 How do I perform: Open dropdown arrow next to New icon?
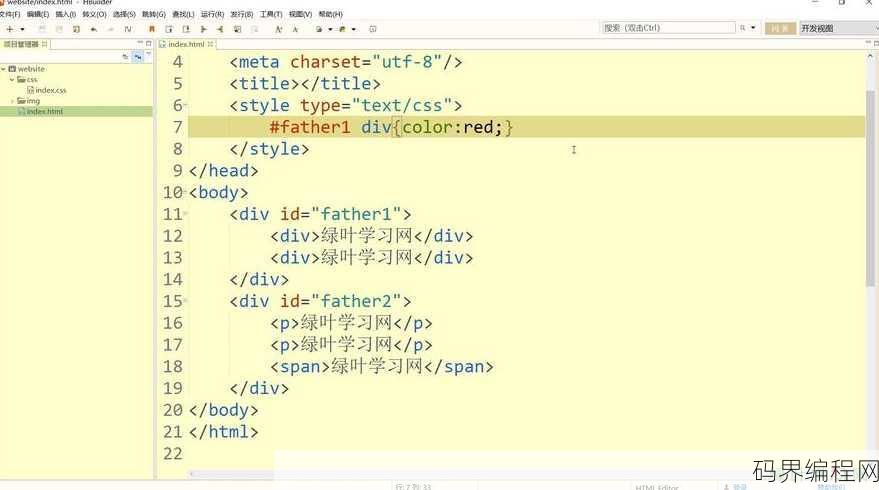[x=22, y=29]
